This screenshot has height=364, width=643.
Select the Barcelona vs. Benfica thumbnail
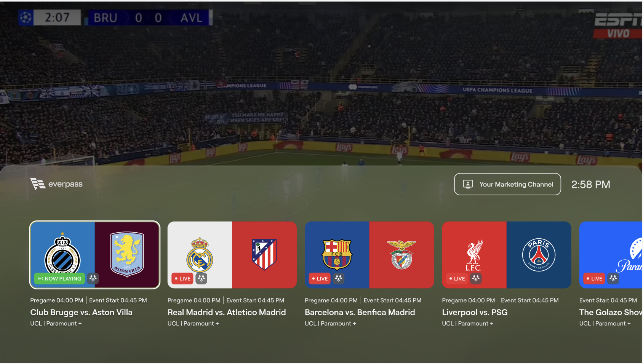click(369, 255)
